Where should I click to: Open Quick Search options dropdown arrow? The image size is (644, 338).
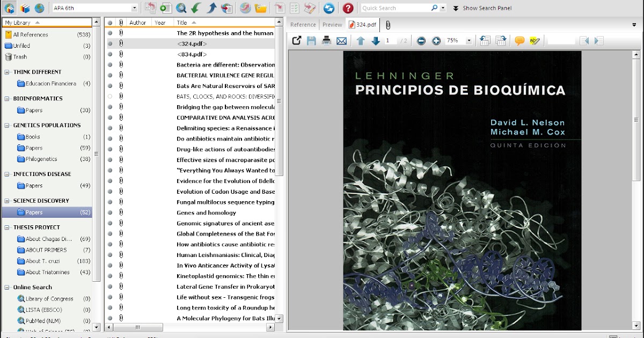pos(442,8)
